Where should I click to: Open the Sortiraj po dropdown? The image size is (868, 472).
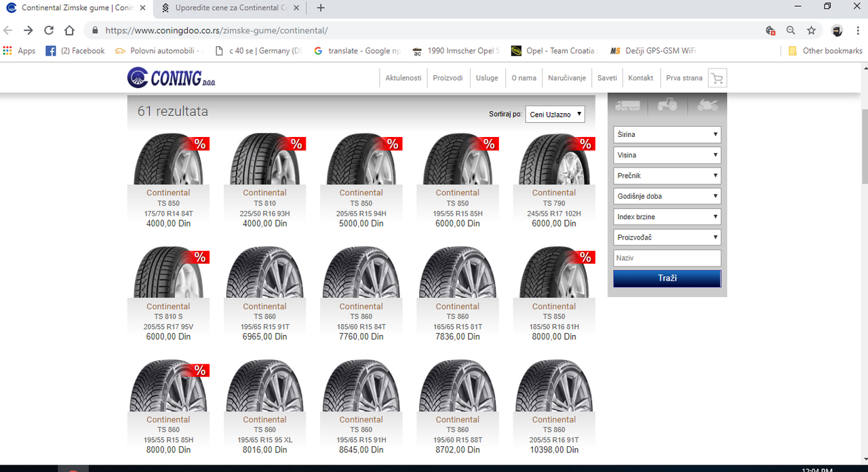pyautogui.click(x=555, y=115)
